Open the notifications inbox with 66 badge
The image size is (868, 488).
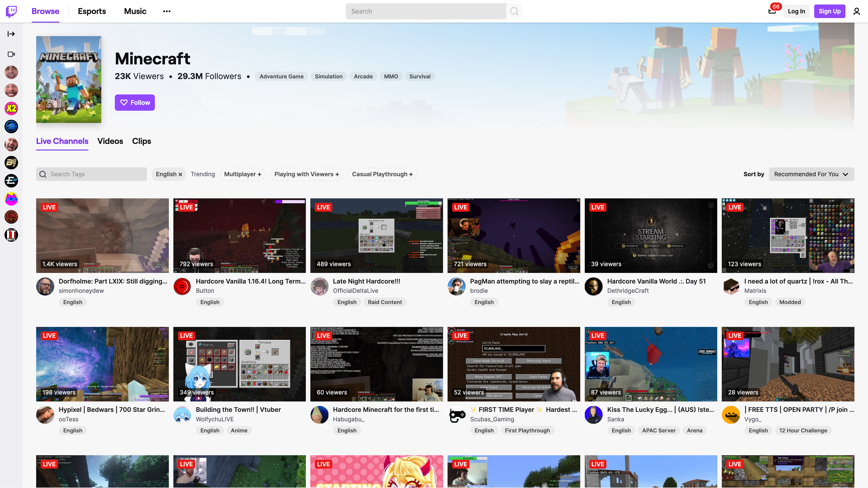point(772,11)
